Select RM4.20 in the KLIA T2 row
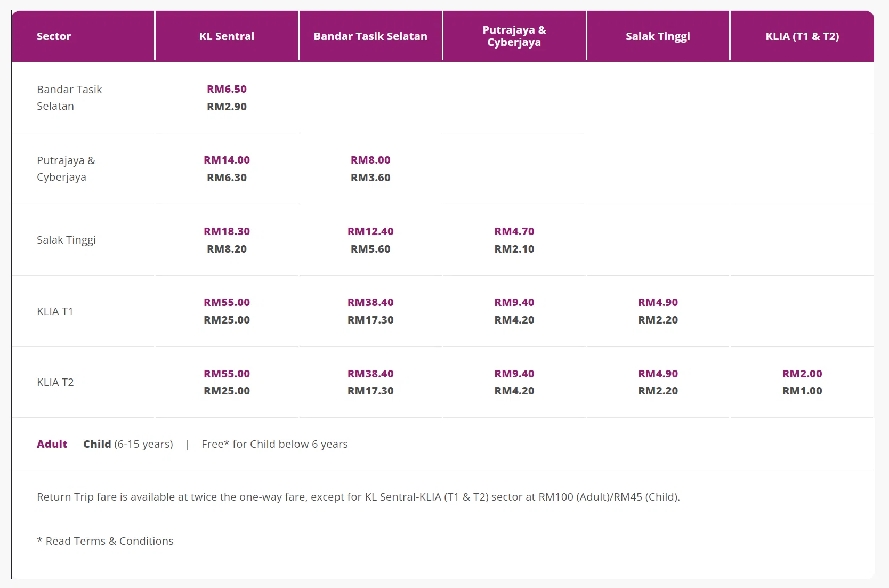889x588 pixels. pos(514,391)
